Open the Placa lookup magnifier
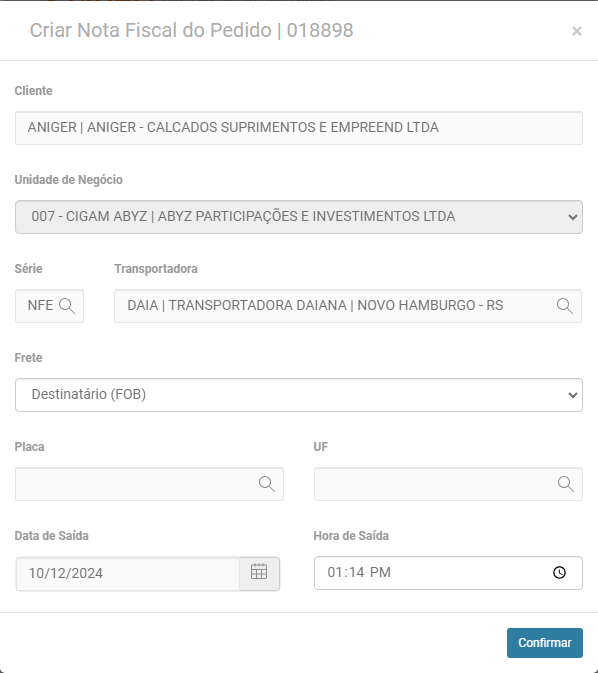Viewport: 598px width, 673px height. 267,484
